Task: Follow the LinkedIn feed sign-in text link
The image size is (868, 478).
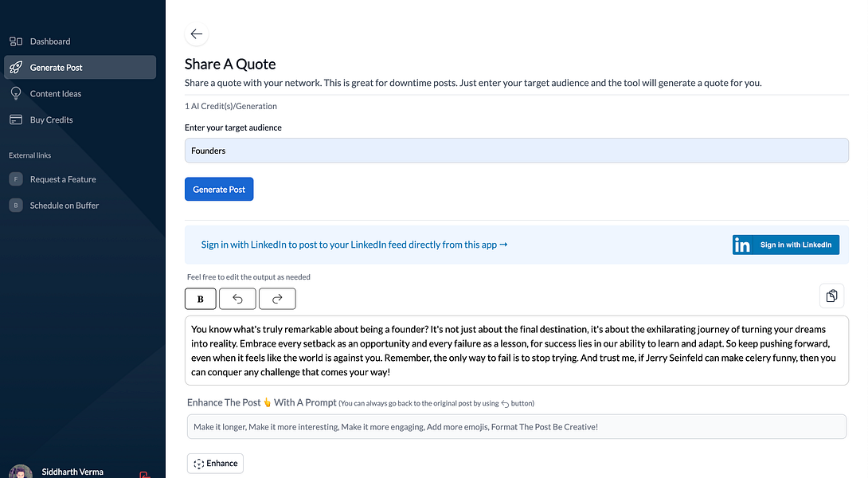Action: pos(354,245)
